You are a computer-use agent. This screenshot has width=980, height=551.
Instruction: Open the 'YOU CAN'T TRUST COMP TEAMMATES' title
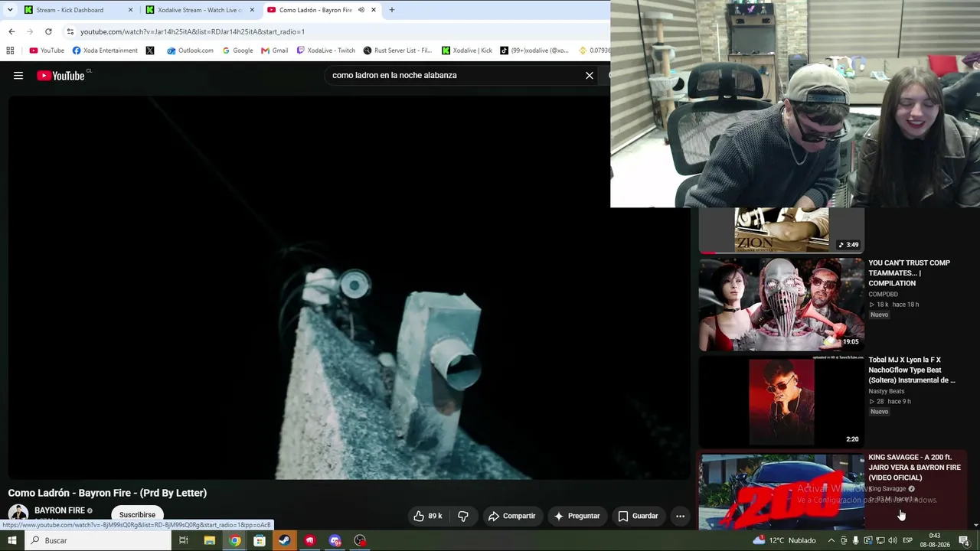(909, 273)
